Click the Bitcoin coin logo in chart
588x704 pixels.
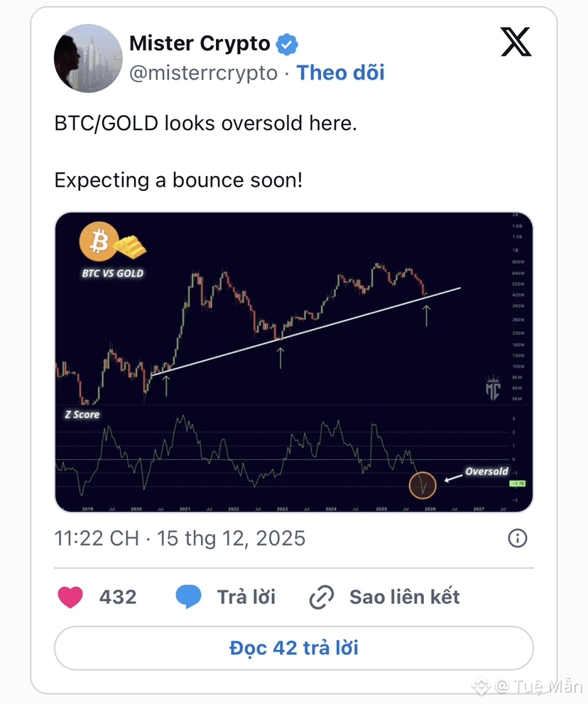coord(99,242)
